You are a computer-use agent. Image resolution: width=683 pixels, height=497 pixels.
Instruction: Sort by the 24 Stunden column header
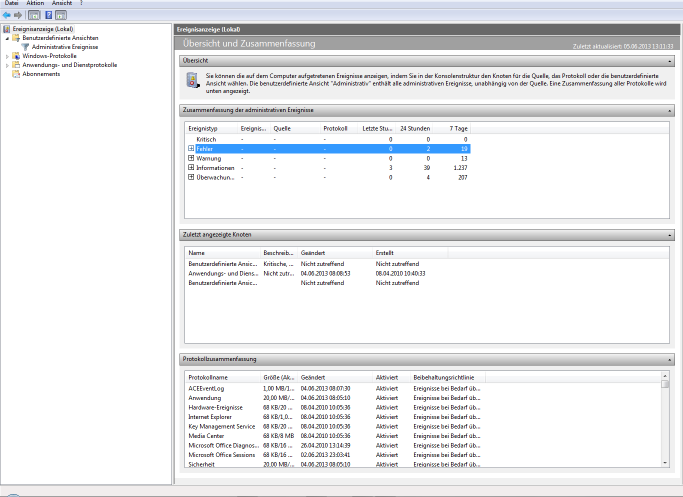point(413,128)
